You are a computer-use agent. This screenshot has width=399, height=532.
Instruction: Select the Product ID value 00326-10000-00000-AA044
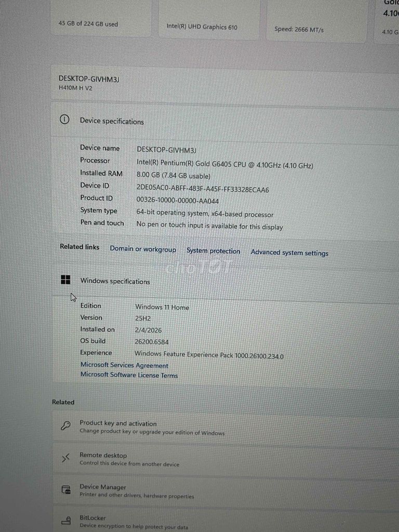click(x=178, y=200)
